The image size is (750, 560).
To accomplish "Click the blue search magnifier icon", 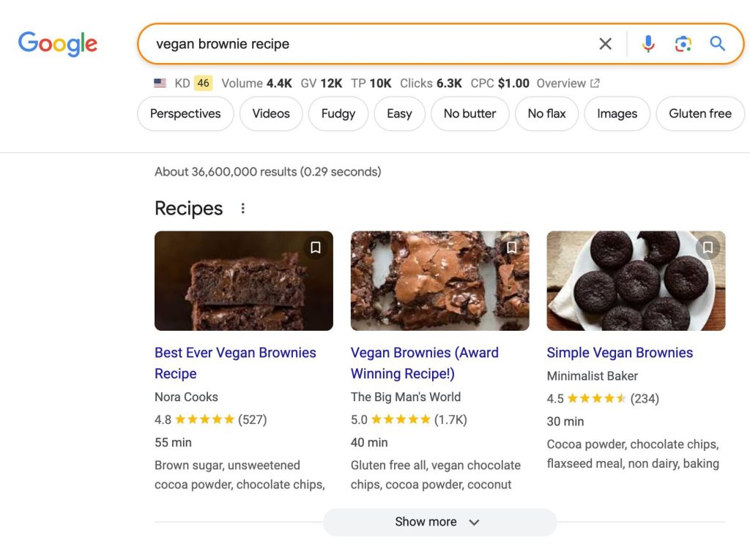I will point(717,44).
